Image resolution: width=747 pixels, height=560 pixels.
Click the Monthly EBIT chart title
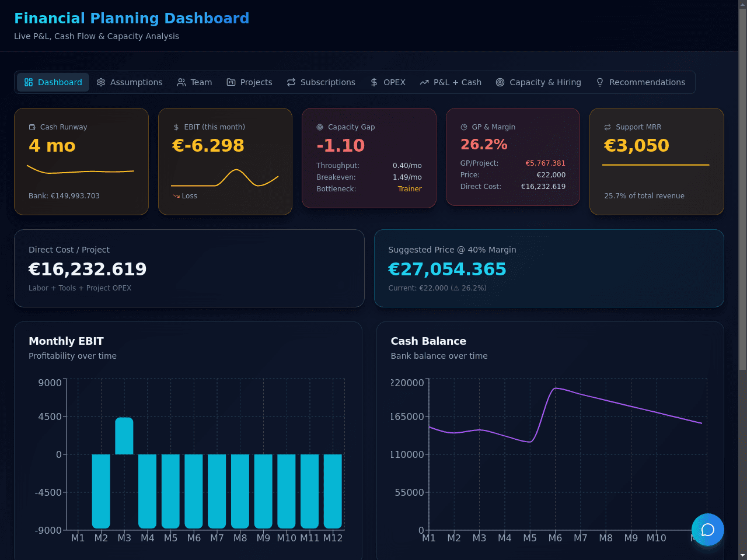[x=66, y=341]
